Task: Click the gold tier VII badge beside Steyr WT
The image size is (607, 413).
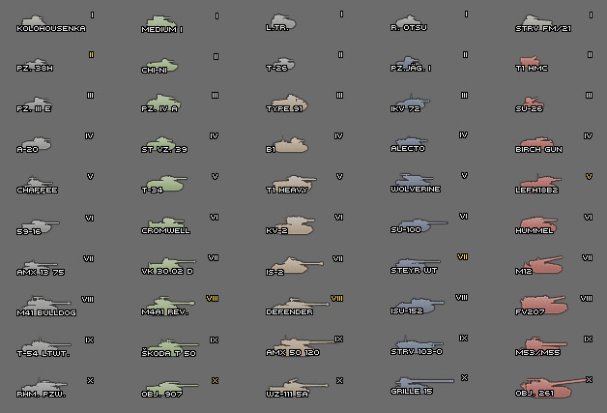Action: pyautogui.click(x=463, y=257)
